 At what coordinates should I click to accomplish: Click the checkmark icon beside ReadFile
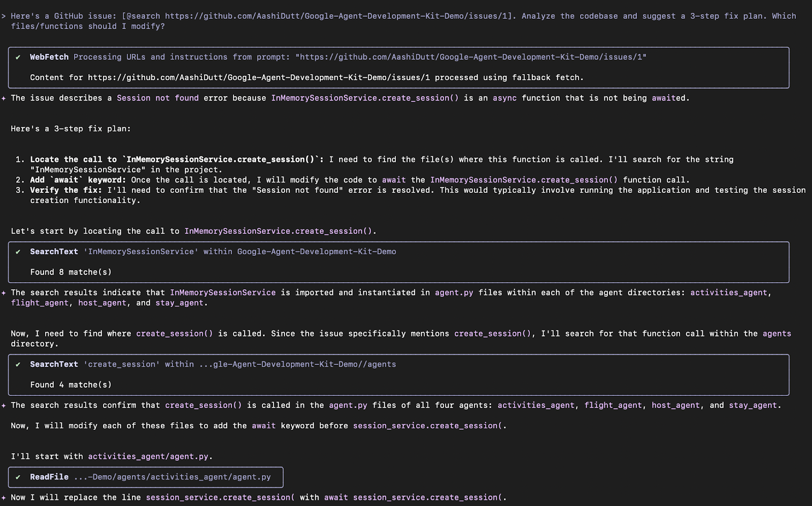point(18,477)
